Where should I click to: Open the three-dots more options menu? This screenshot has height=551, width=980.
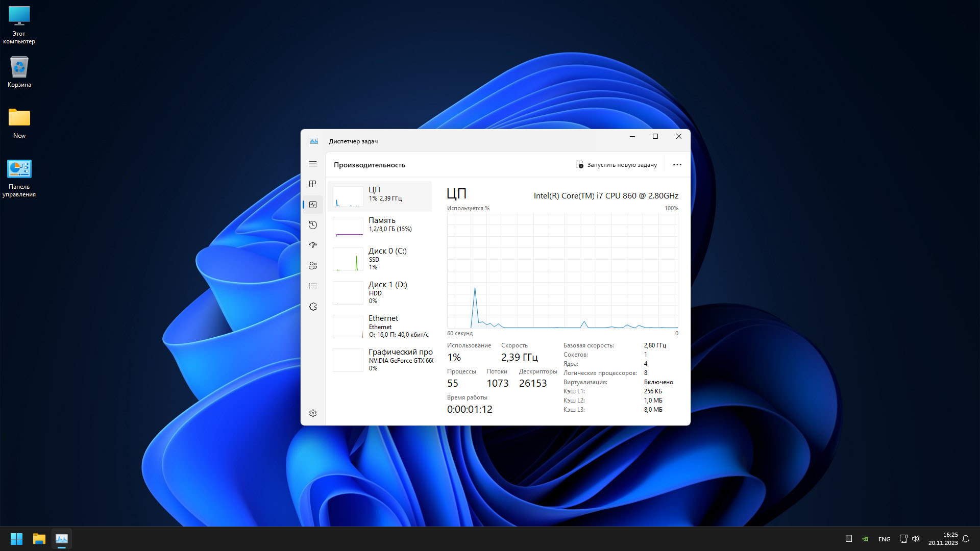click(x=677, y=165)
